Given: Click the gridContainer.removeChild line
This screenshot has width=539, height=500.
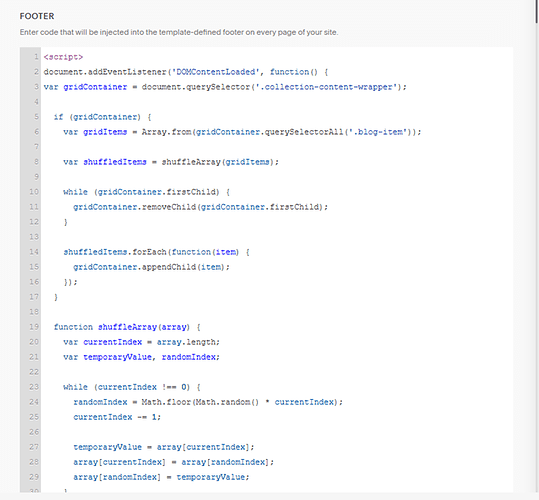Looking at the screenshot, I should coord(200,207).
